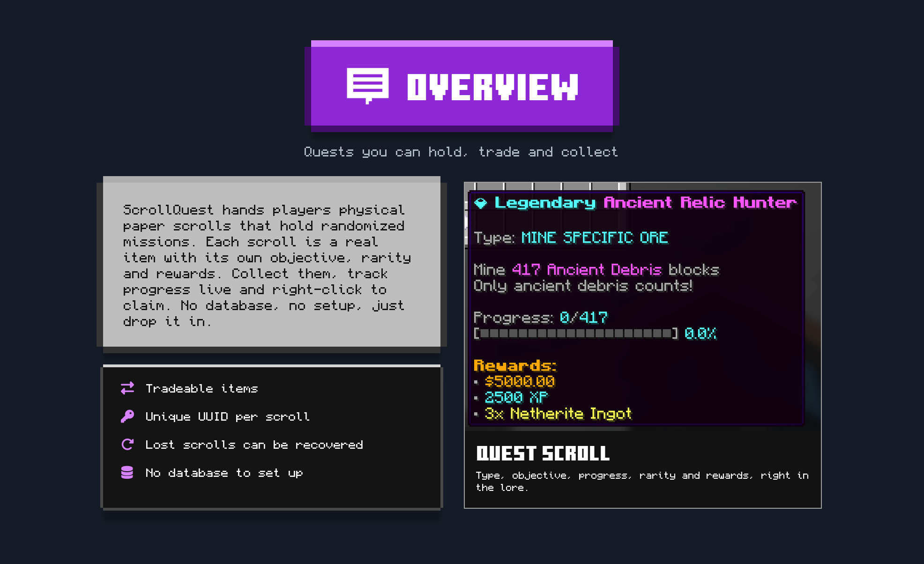Screen dimensions: 924x564
Task: Click the ScrollQuest description paragraph
Action: [267, 265]
